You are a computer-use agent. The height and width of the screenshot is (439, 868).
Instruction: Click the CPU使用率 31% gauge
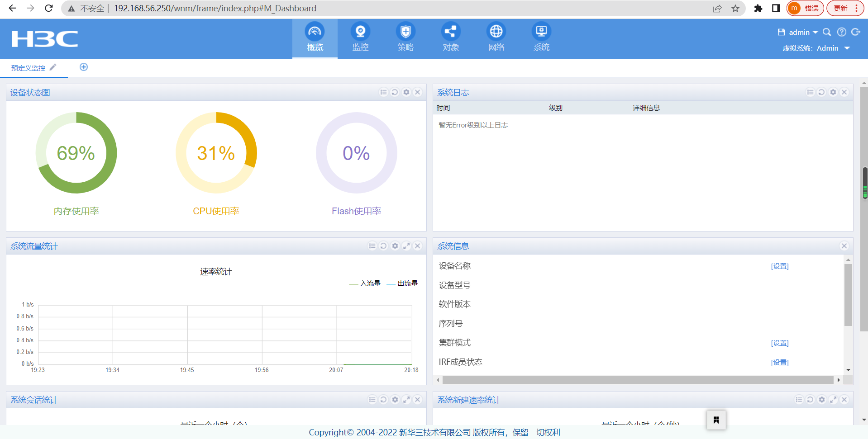[216, 153]
